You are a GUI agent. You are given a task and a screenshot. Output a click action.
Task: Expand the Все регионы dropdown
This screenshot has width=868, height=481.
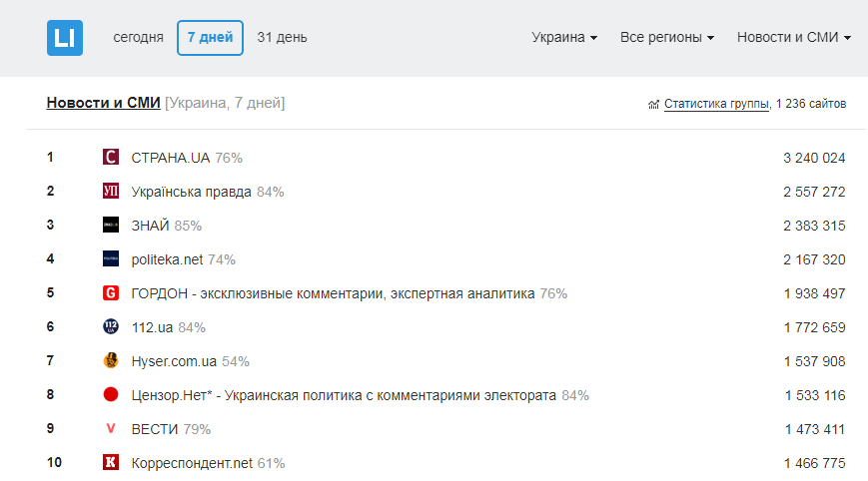point(667,38)
